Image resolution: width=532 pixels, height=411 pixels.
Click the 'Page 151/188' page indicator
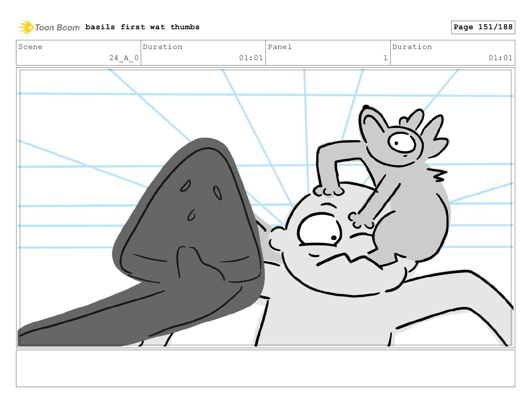[483, 27]
